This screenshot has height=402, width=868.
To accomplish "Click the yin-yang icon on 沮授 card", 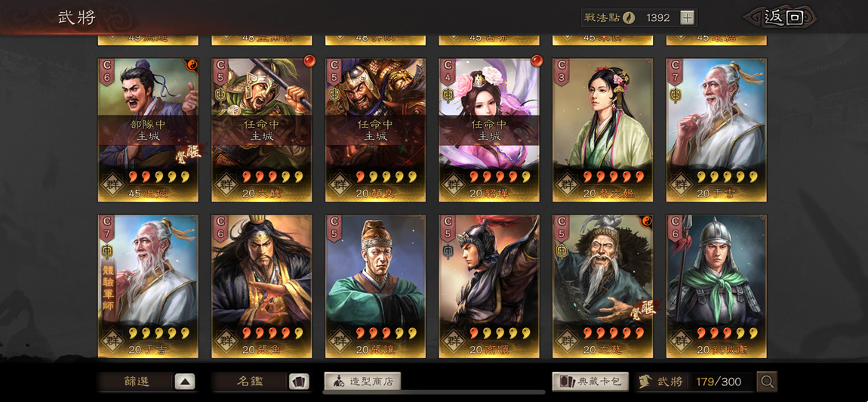I will [192, 63].
